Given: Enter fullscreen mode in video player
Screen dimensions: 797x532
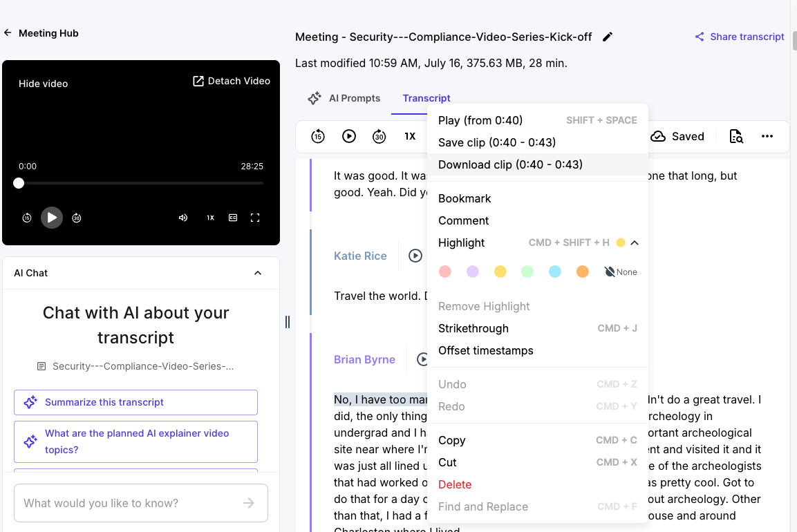Looking at the screenshot, I should click(255, 218).
